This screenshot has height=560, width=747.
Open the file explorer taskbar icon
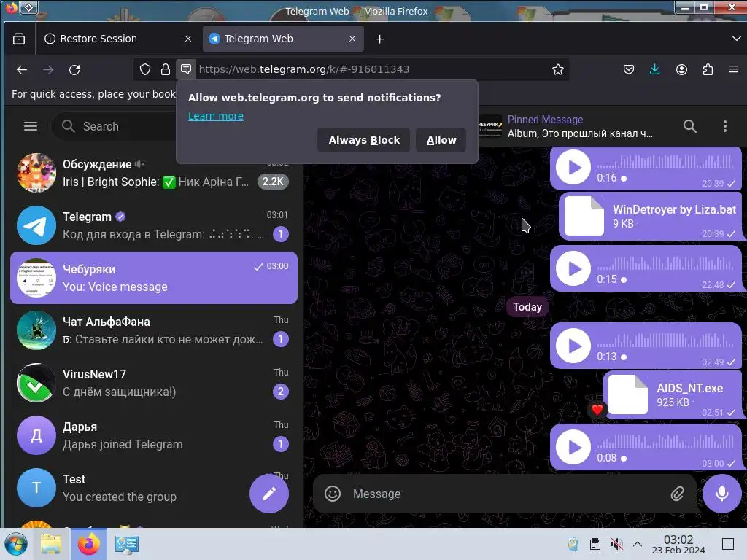coord(51,544)
